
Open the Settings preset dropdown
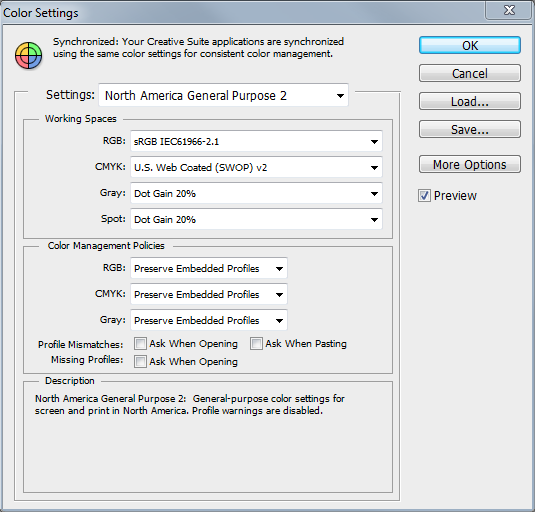pyautogui.click(x=223, y=95)
